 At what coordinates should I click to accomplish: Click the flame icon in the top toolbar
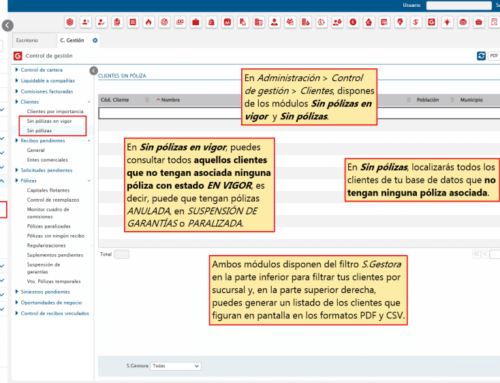149,22
